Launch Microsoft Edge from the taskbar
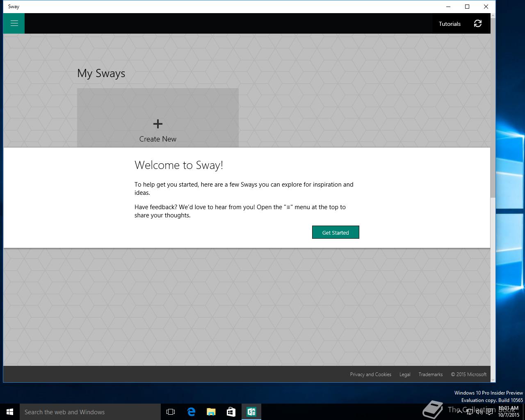Viewport: 525px width, 420px height. coord(191,412)
